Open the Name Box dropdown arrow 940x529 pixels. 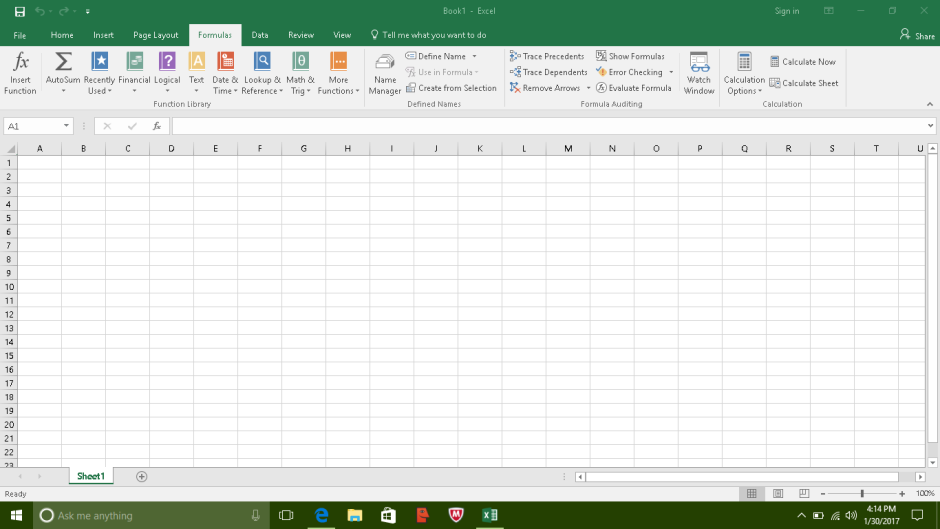[66, 126]
